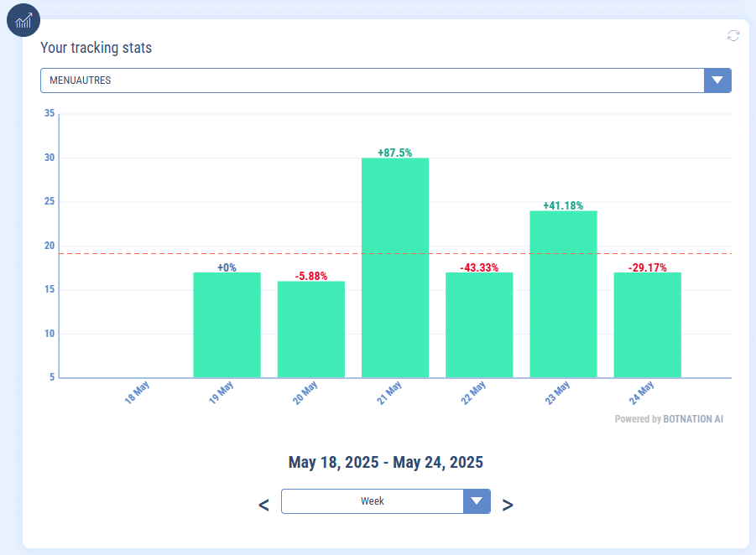
Task: Select the 21 May bar
Action: 395,268
